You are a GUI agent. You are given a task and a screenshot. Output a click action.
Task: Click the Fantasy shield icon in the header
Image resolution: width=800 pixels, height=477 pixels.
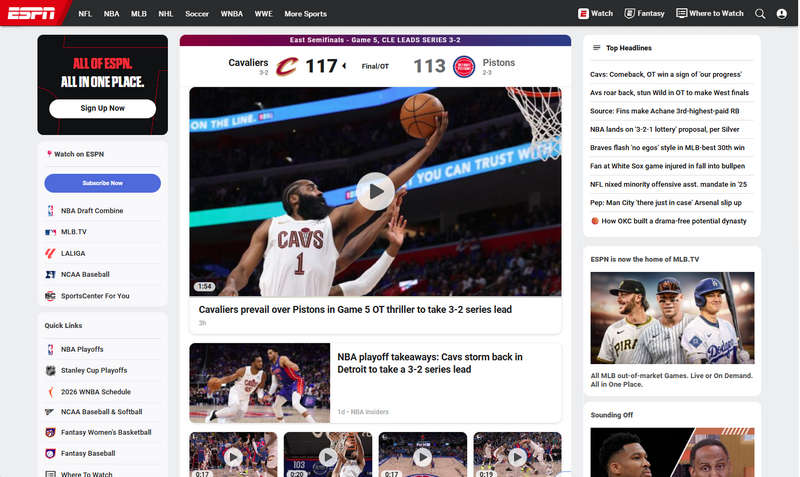pyautogui.click(x=629, y=14)
